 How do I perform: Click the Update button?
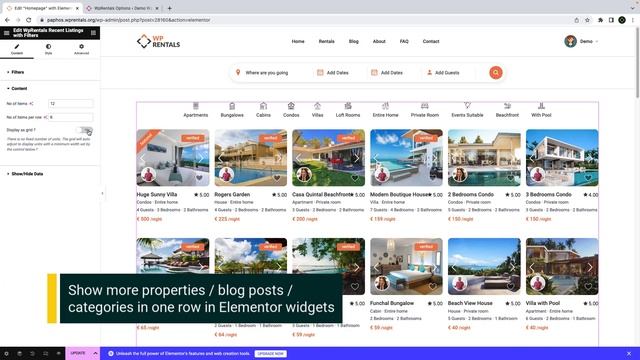[78, 353]
